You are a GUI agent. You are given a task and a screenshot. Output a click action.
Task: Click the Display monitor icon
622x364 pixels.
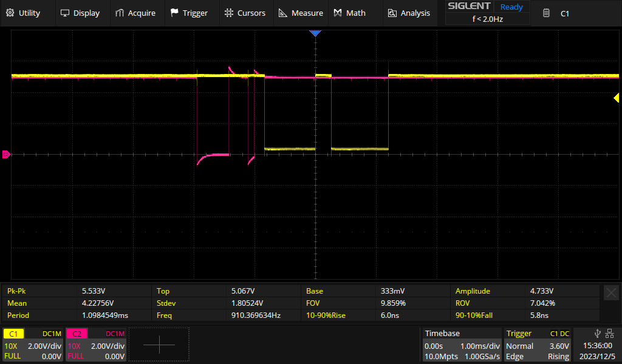pyautogui.click(x=65, y=13)
